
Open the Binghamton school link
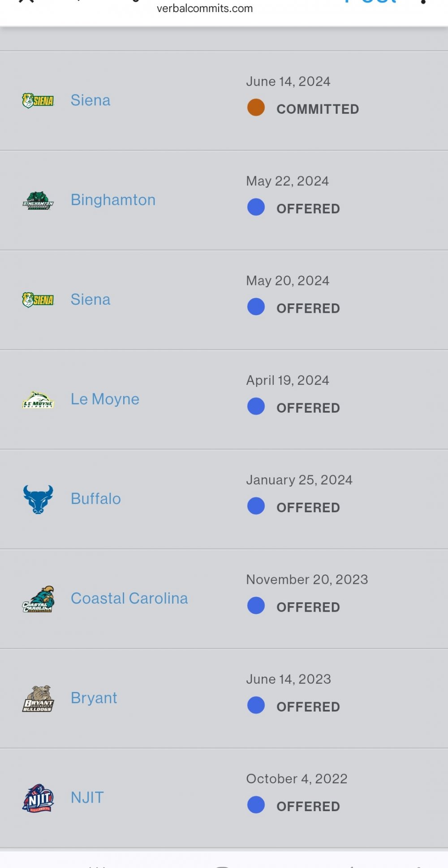[x=113, y=200]
